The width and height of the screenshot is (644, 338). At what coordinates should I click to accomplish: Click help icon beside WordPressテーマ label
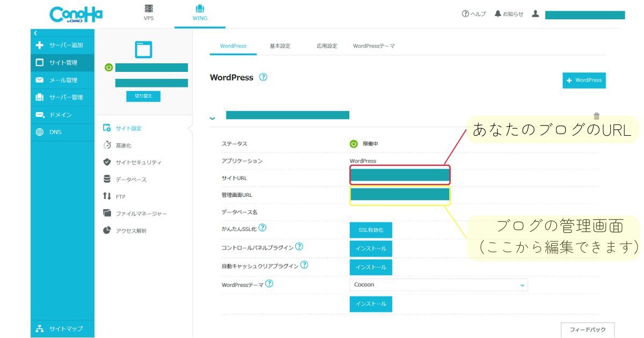[269, 284]
